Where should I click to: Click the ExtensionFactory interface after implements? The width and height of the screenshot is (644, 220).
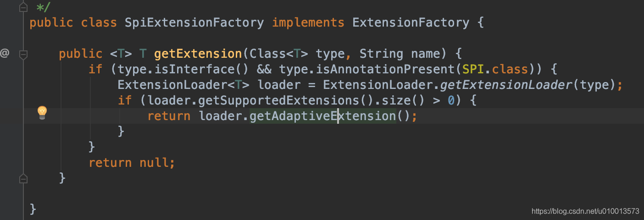[411, 22]
